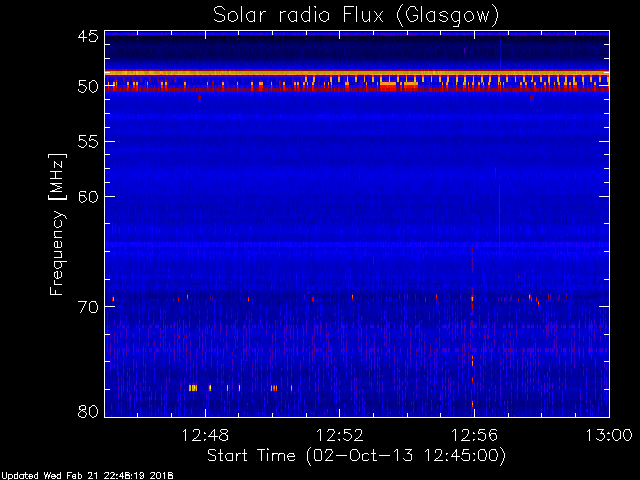Click the 'Frequency [MHz]' axis title
640x480 pixels.
(x=57, y=224)
